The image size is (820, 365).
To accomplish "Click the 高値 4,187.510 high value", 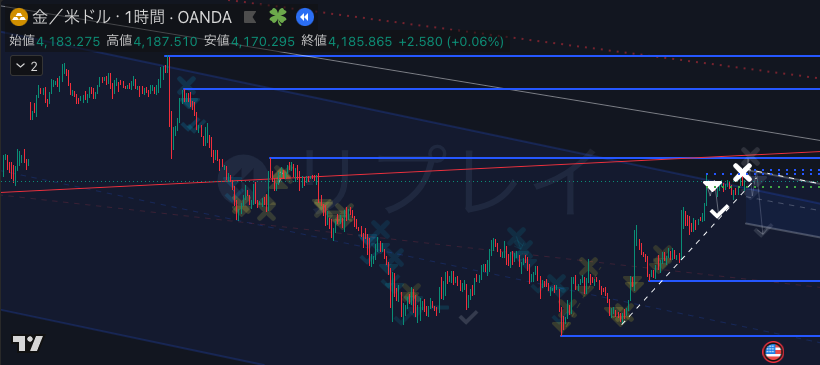I will point(152,41).
